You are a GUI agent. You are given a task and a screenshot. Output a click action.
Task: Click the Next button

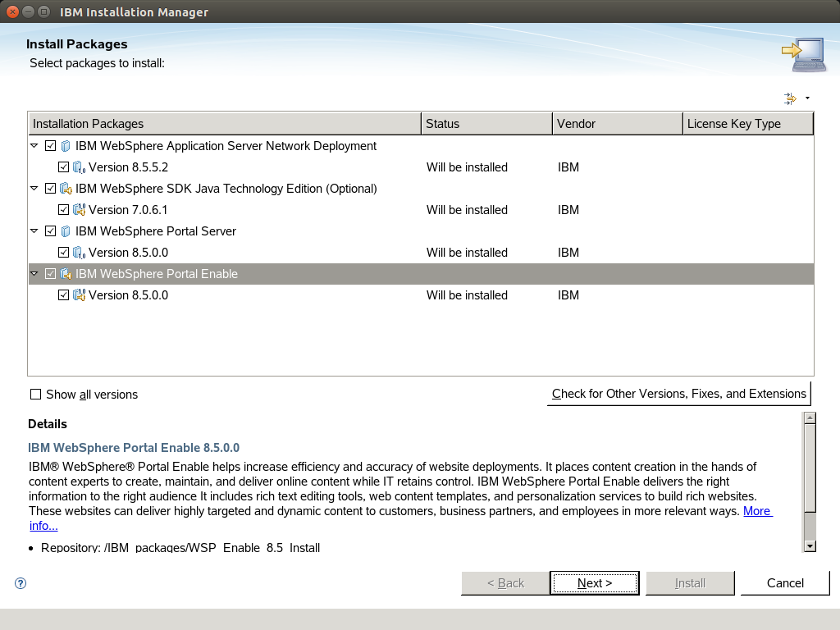coord(595,583)
